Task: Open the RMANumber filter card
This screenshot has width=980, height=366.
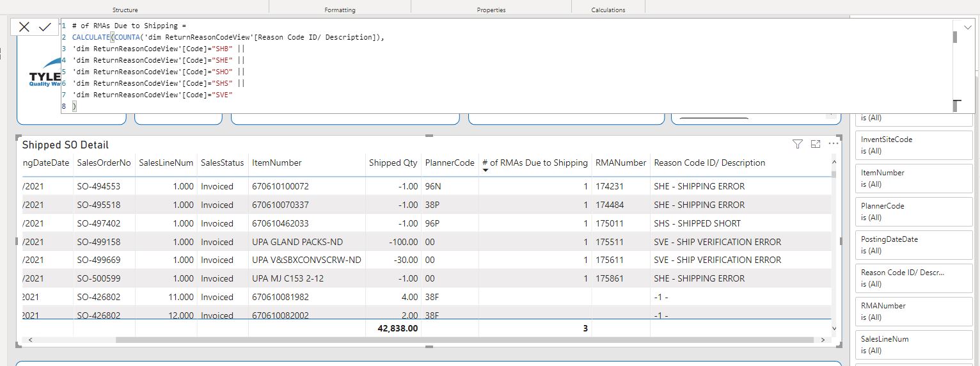Action: [x=913, y=312]
